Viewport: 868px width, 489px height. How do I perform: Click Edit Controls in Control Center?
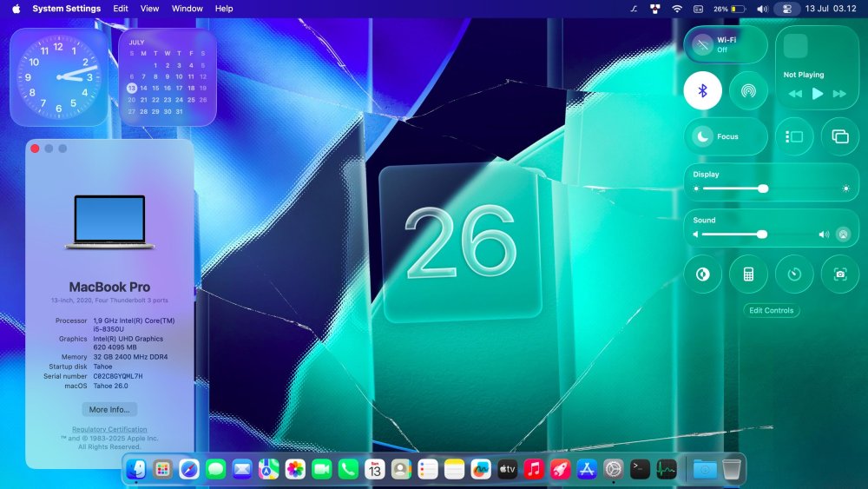click(771, 311)
